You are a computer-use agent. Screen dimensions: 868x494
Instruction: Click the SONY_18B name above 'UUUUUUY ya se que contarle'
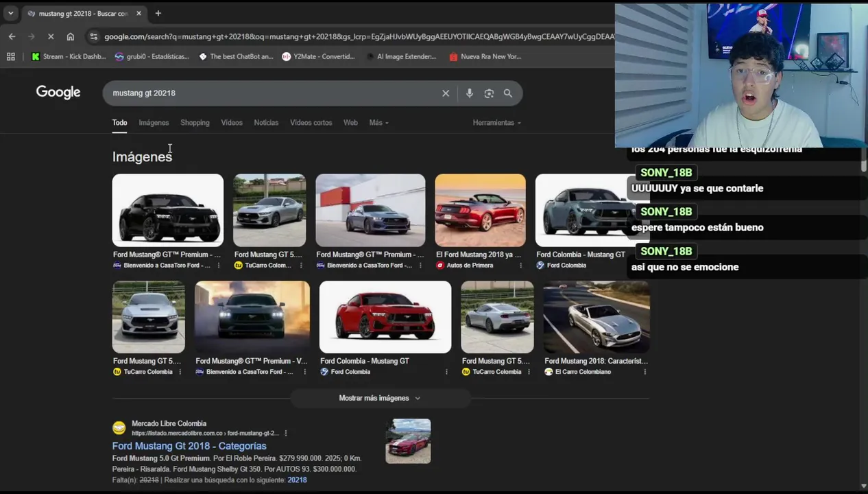[x=666, y=173]
